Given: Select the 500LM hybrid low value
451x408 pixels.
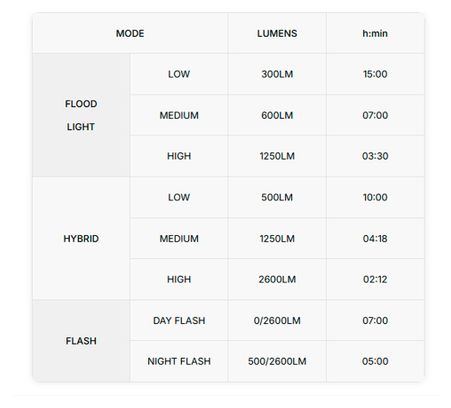Looking at the screenshot, I should tap(277, 197).
